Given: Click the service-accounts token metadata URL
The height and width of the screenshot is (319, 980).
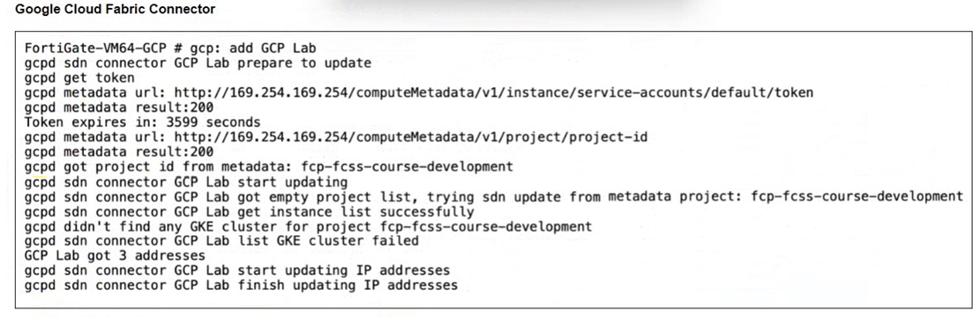Looking at the screenshot, I should (494, 93).
